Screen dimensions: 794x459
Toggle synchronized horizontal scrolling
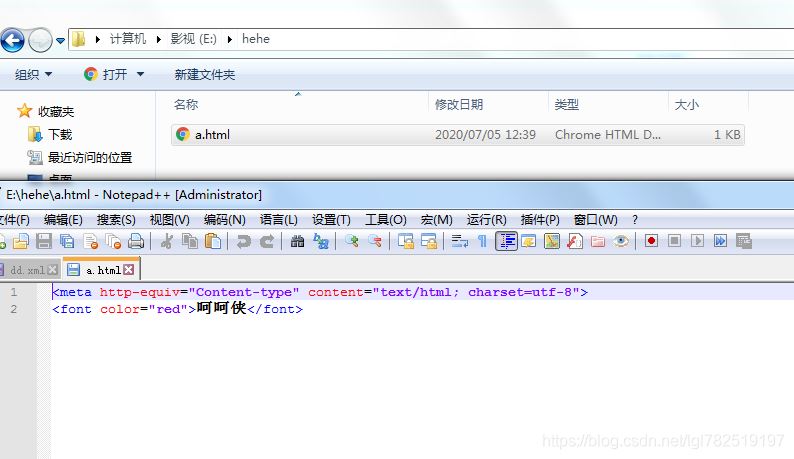429,241
